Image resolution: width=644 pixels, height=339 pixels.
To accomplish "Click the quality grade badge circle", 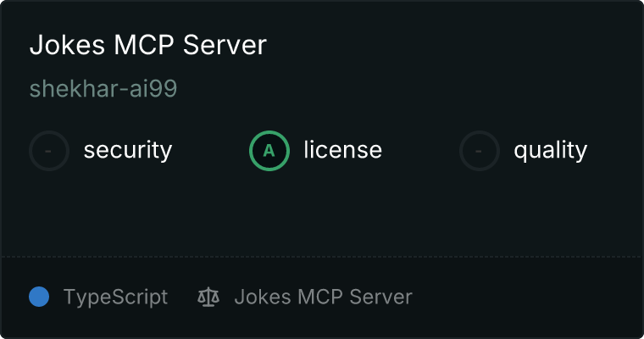I will click(x=480, y=151).
